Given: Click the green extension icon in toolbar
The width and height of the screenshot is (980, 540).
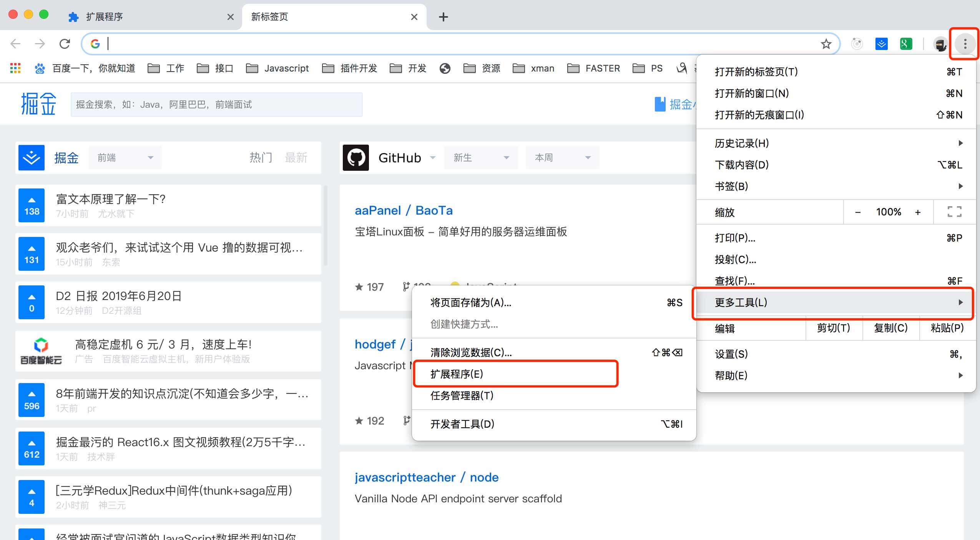Looking at the screenshot, I should tap(906, 44).
